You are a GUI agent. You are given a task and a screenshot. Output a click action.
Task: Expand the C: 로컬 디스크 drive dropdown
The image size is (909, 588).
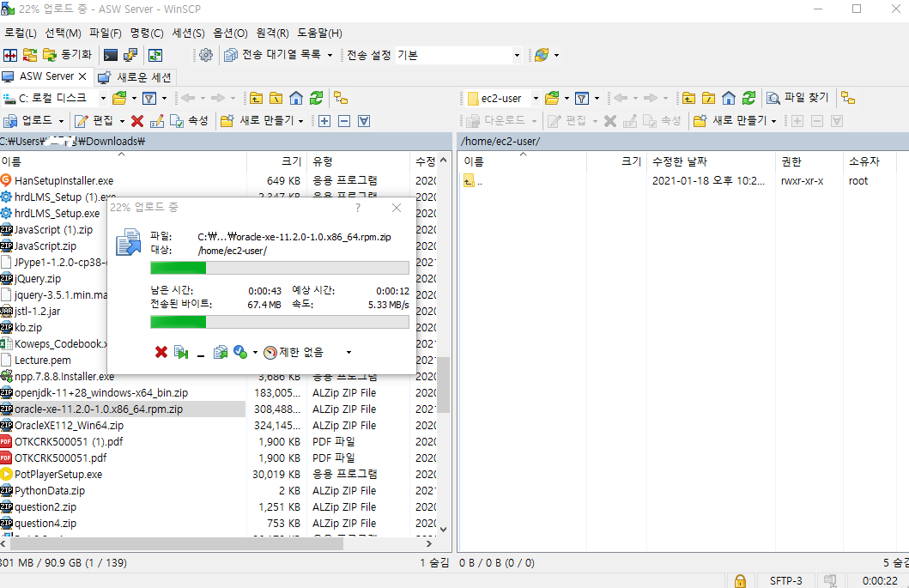click(x=103, y=98)
